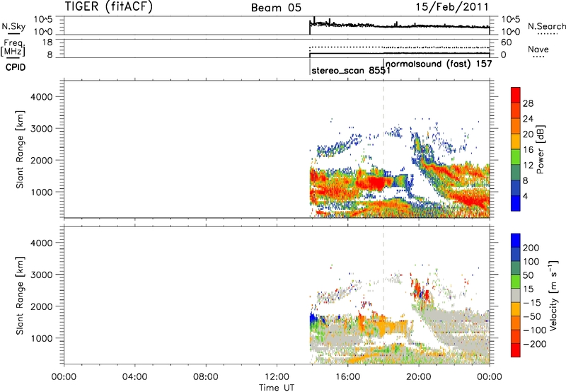Click the '-50' label on the Velocity colorbar
Screen dimensions: 566x392
coord(532,317)
